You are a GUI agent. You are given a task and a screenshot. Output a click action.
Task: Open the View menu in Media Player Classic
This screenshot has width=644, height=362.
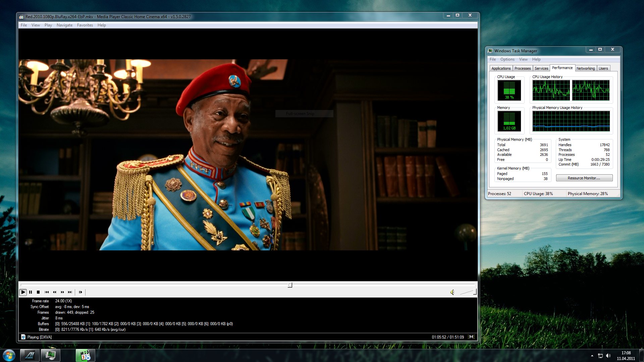36,25
